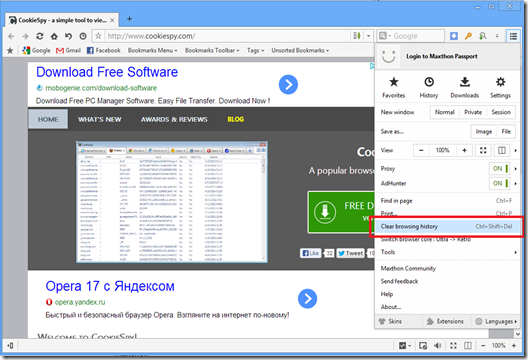This screenshot has height=360, width=528.
Task: Click split screen icon in View row
Action: [502, 150]
